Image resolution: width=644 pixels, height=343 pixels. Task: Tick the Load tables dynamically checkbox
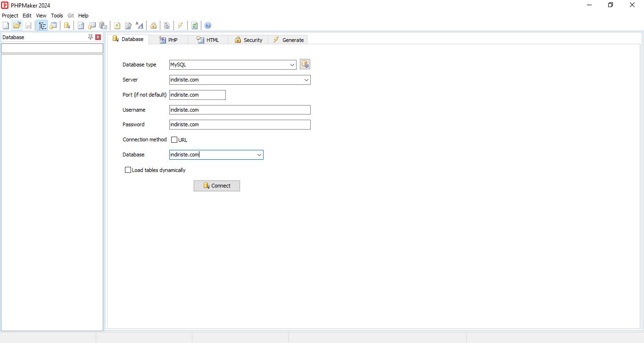pyautogui.click(x=128, y=170)
